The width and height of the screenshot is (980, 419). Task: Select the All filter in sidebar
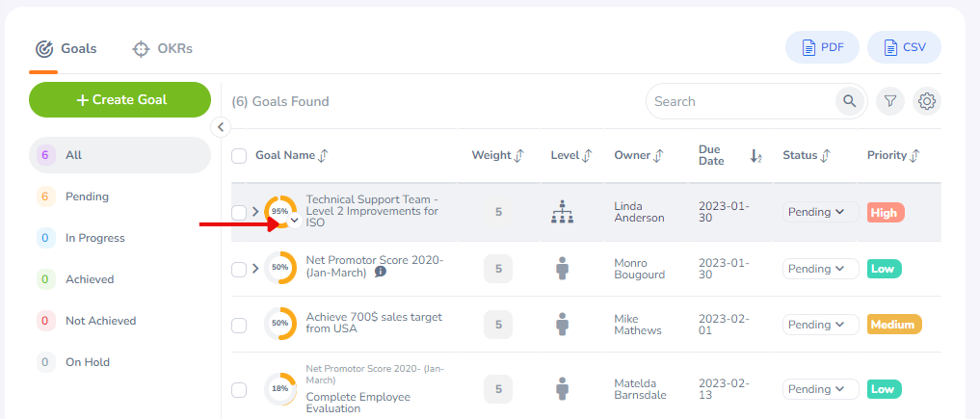pos(120,155)
